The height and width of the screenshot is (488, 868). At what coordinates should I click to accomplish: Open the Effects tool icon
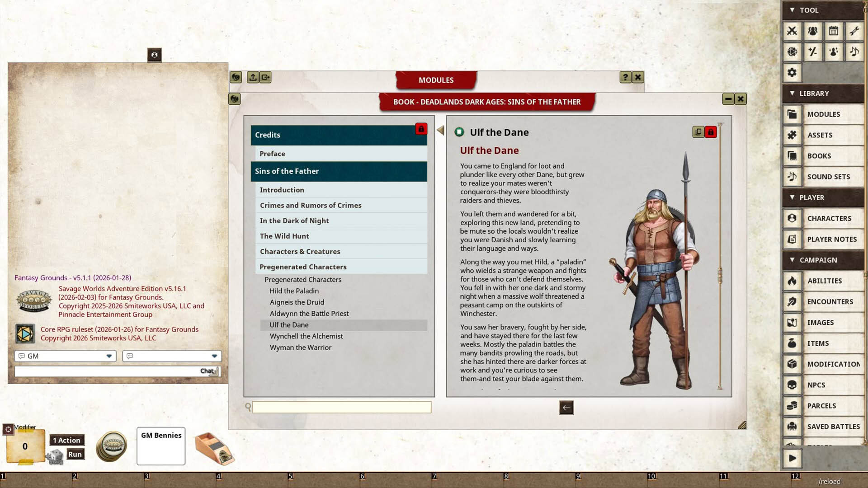coord(834,52)
